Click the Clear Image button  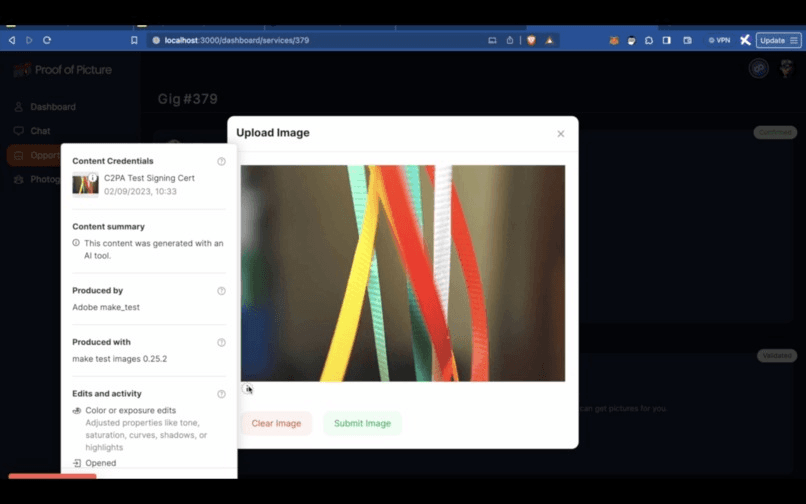pos(276,423)
